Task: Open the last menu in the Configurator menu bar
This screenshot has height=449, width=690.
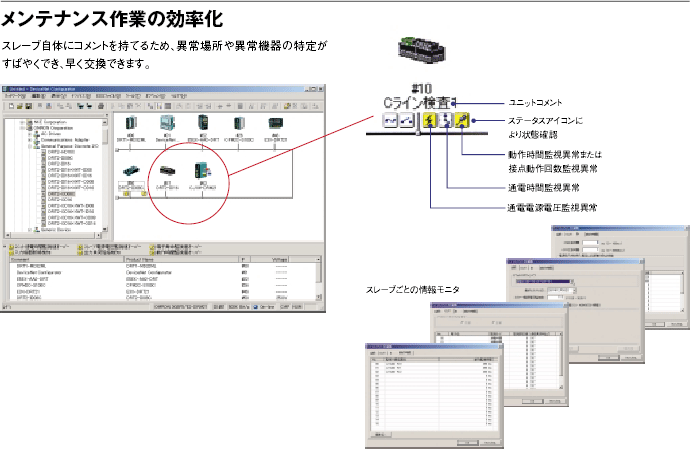Action: (179, 96)
